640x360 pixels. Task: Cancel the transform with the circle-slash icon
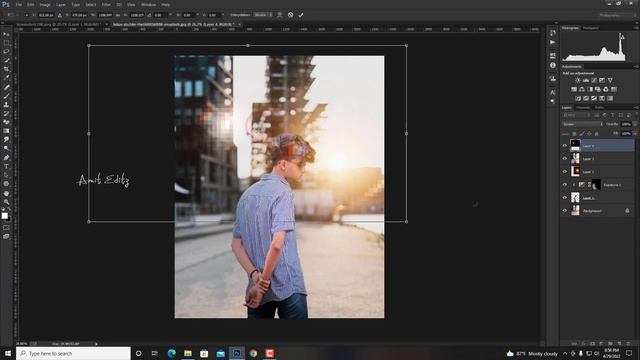(x=290, y=15)
